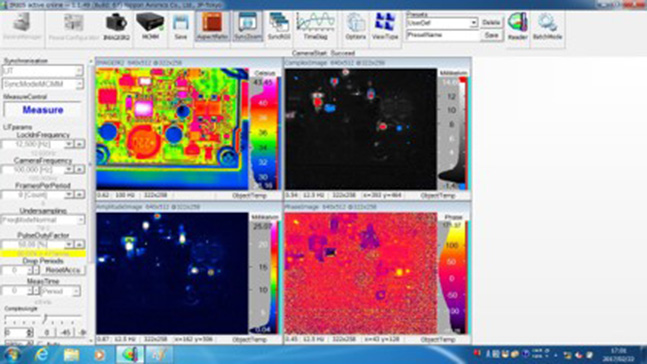Screen dimensions: 647x364
Task: Click the PresetName text field
Action: [x=443, y=35]
